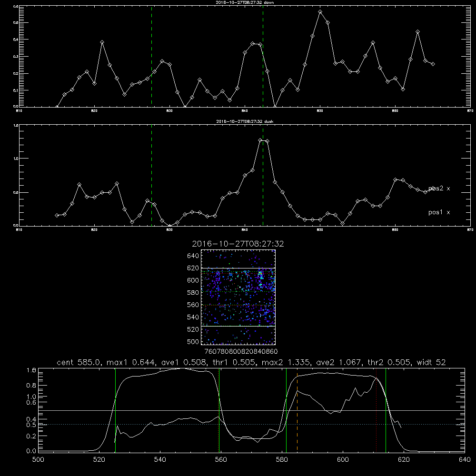Screen dimensions: 476x476
Task: Click the solid green line near 525 in the bottom plot
Action: point(115,410)
